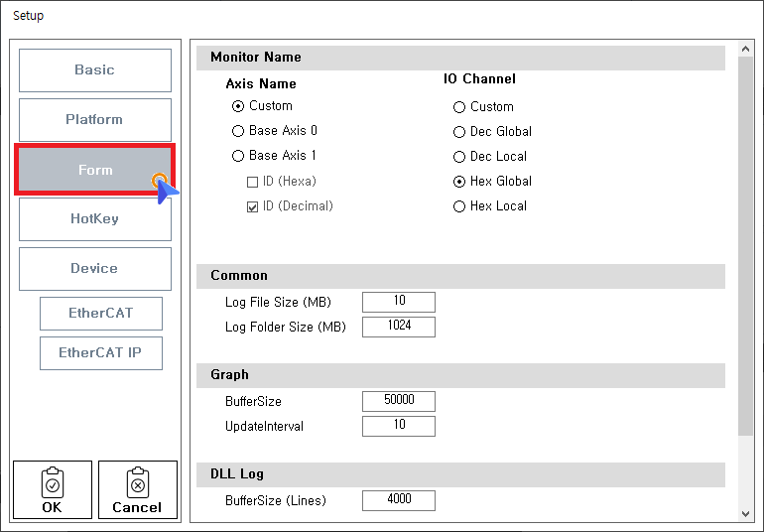Screen dimensions: 764x532
Task: Select Base Axis 0 axis name option
Action: [x=238, y=131]
